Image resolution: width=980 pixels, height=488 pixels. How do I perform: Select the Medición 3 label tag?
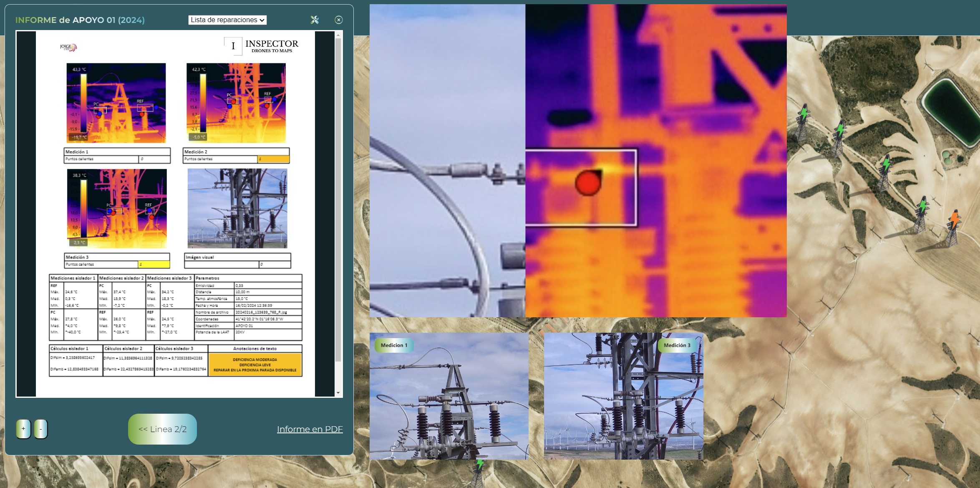tap(677, 345)
